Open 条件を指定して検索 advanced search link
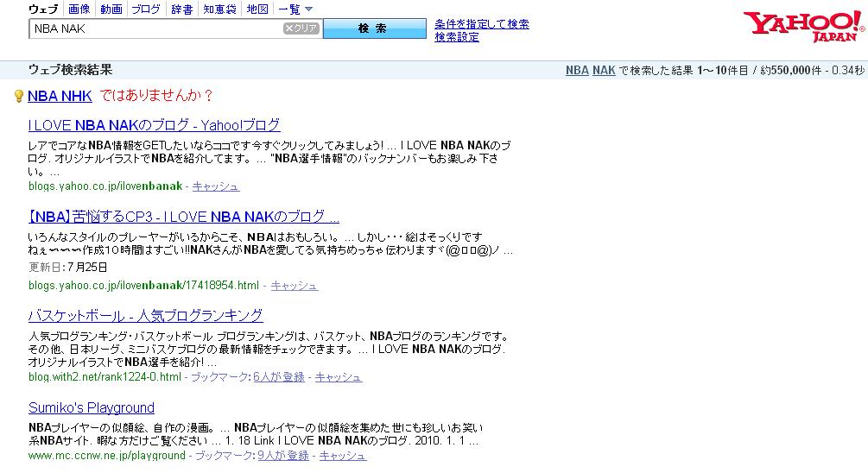This screenshot has height=473, width=868. tap(482, 24)
